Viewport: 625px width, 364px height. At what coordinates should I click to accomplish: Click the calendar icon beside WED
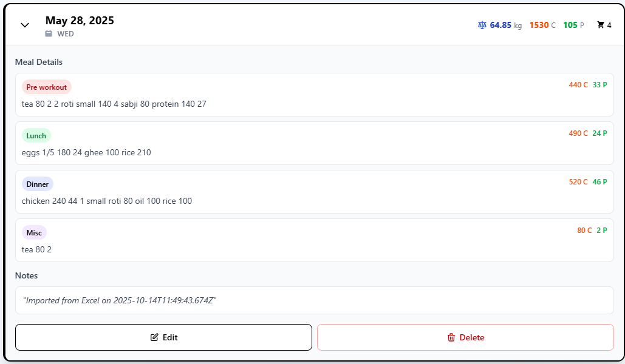[49, 34]
